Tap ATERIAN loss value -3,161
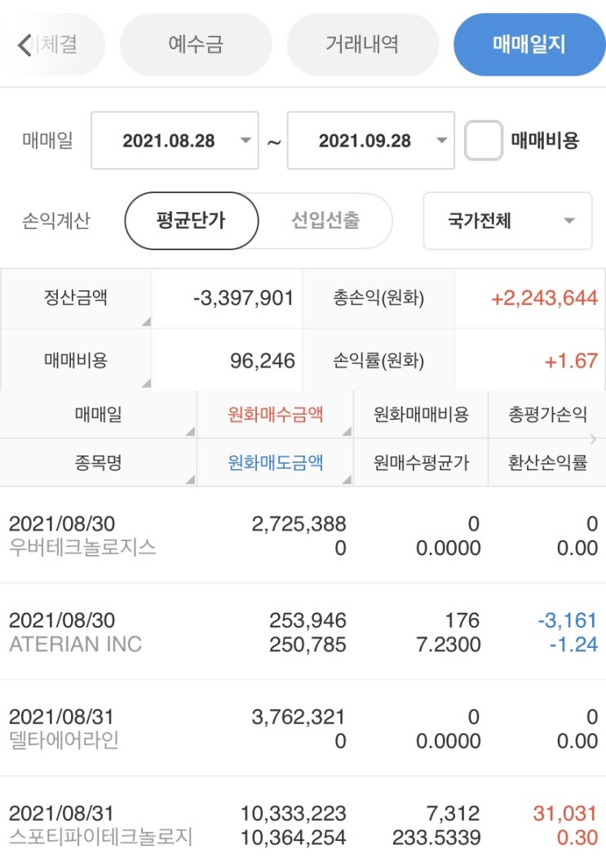606x868 pixels. [567, 620]
